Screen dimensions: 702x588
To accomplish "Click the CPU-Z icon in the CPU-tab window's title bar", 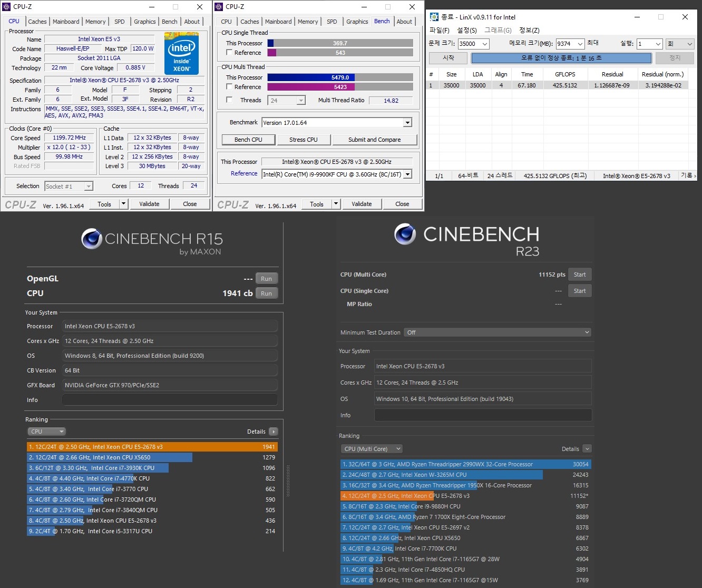I will [x=7, y=7].
